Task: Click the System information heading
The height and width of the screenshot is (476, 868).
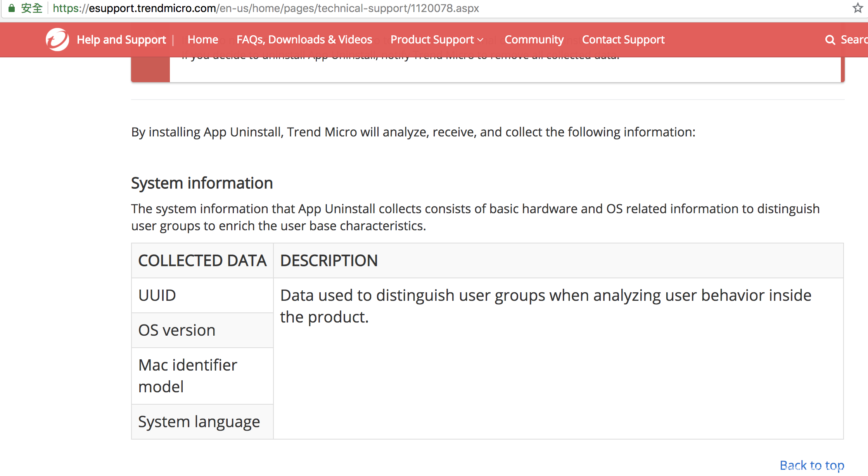Action: 202,183
